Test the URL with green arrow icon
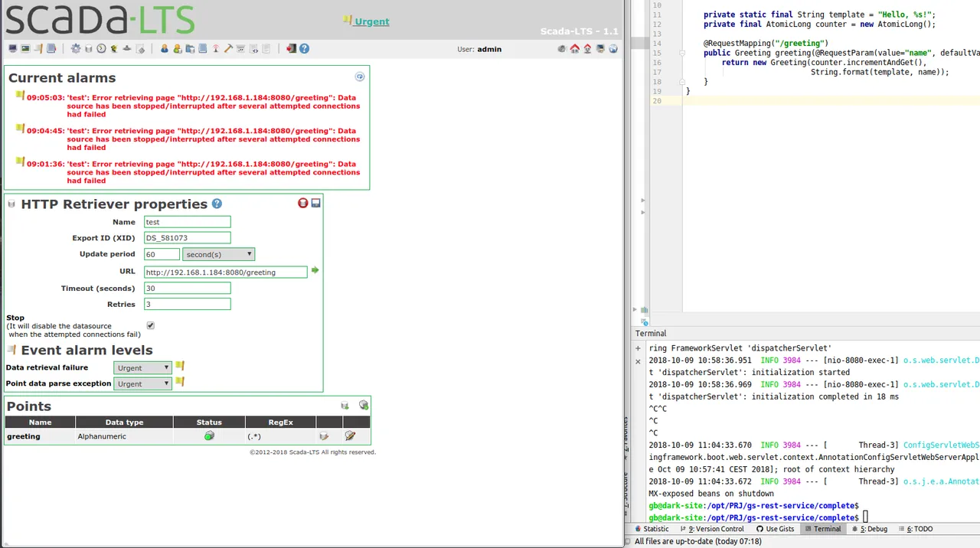This screenshot has height=548, width=980. tap(315, 270)
